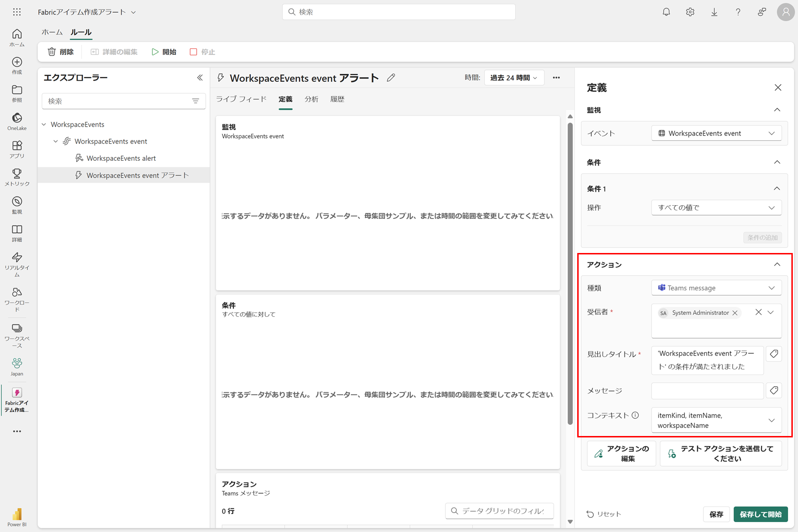
Task: Open 作成 (Create) in sidebar
Action: click(17, 66)
